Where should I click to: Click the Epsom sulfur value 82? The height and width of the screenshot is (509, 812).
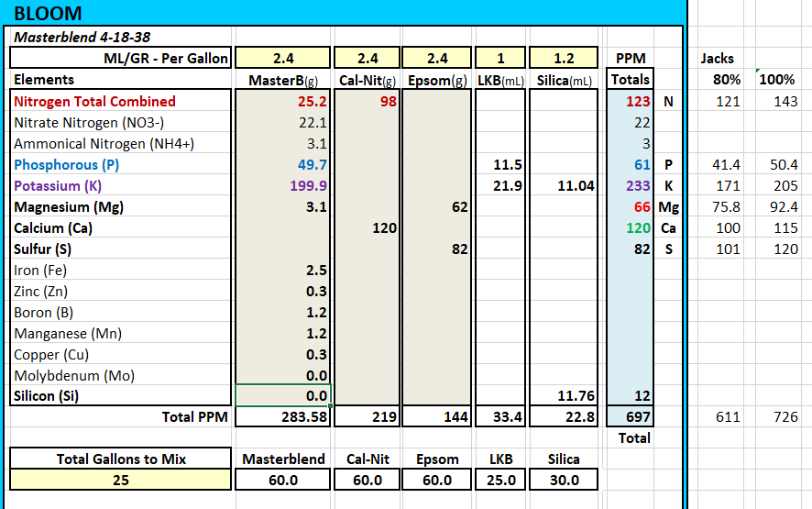coord(460,249)
